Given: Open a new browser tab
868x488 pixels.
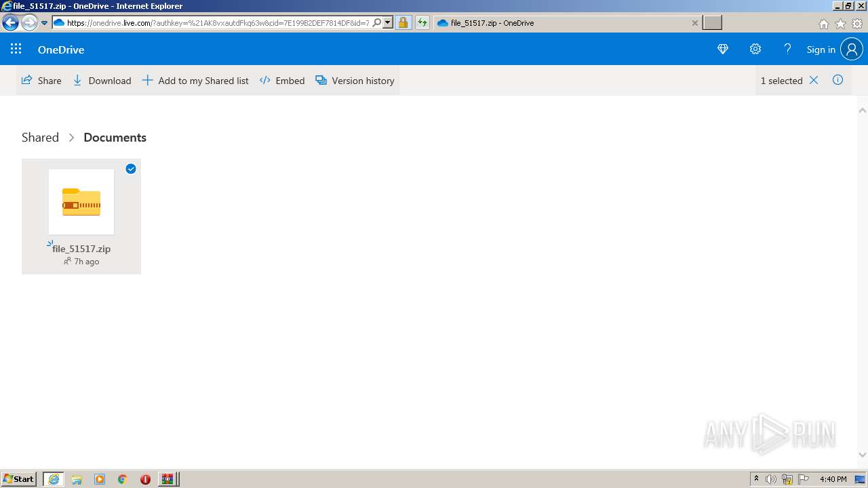Looking at the screenshot, I should [x=712, y=23].
